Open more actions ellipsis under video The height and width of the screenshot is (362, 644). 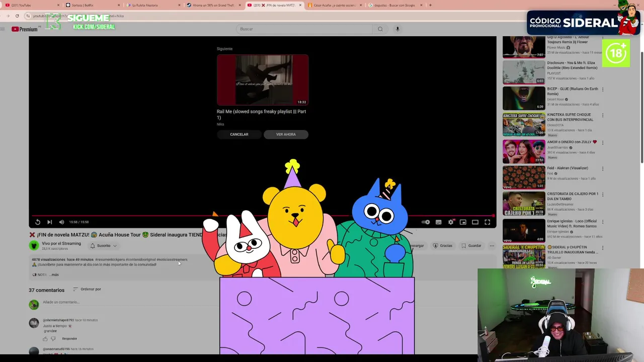click(492, 246)
